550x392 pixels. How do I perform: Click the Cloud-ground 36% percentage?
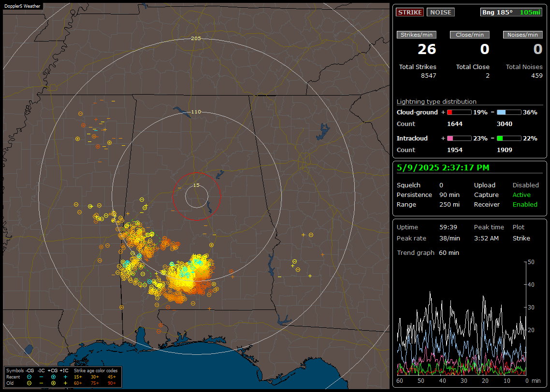click(530, 112)
